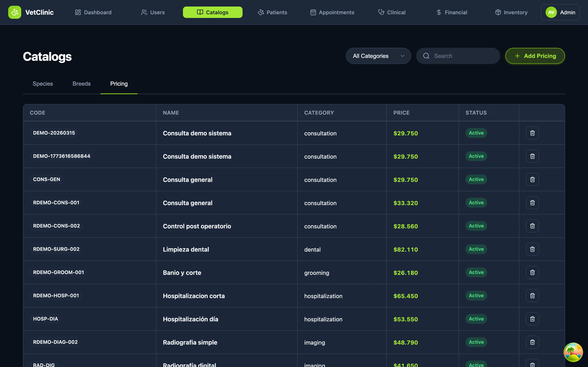Click trash icon for CONS-GEN row
The height and width of the screenshot is (367, 588).
[532, 179]
